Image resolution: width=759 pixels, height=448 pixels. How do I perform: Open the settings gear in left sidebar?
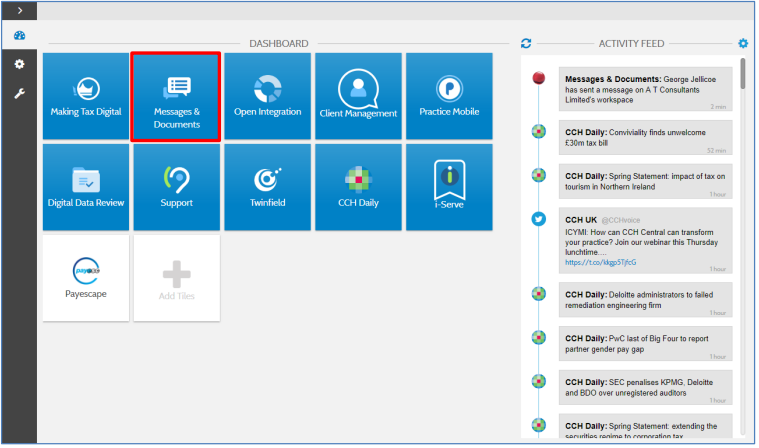tap(19, 64)
